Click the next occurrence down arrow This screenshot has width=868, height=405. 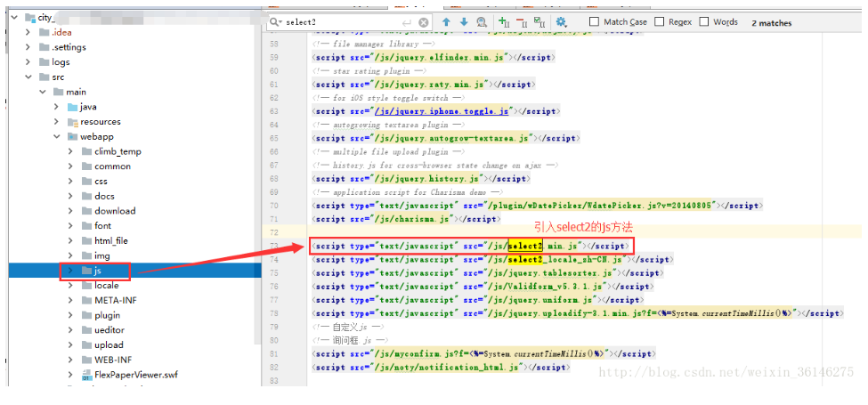pyautogui.click(x=463, y=22)
